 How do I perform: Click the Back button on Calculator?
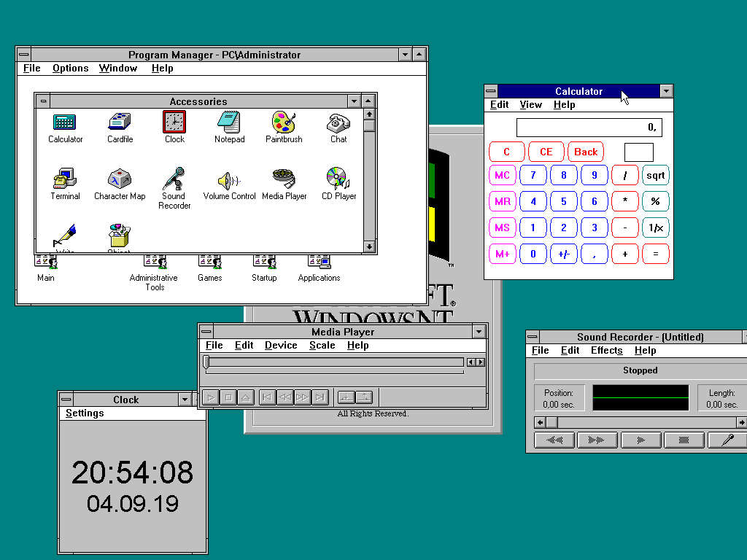[586, 152]
